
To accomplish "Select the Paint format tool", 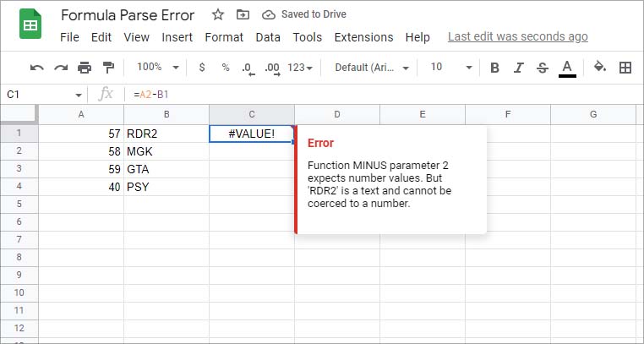I will (108, 68).
